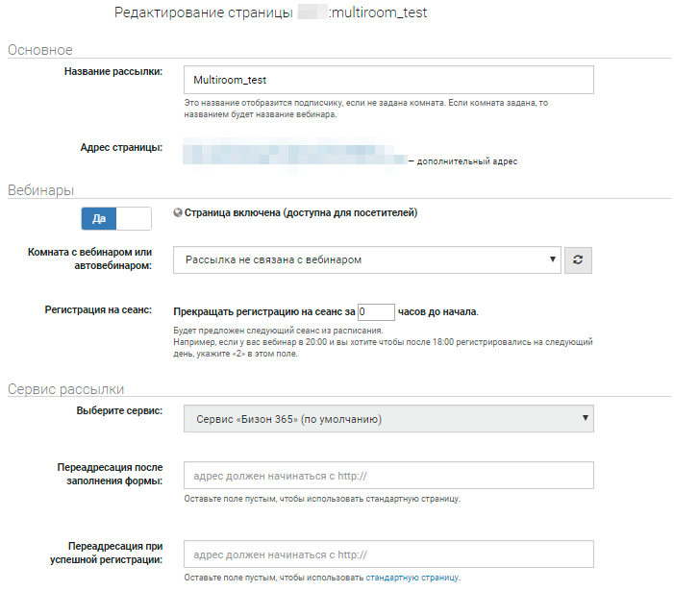674x616 pixels.
Task: Click the "Вебинары" section heading
Action: pyautogui.click(x=40, y=190)
